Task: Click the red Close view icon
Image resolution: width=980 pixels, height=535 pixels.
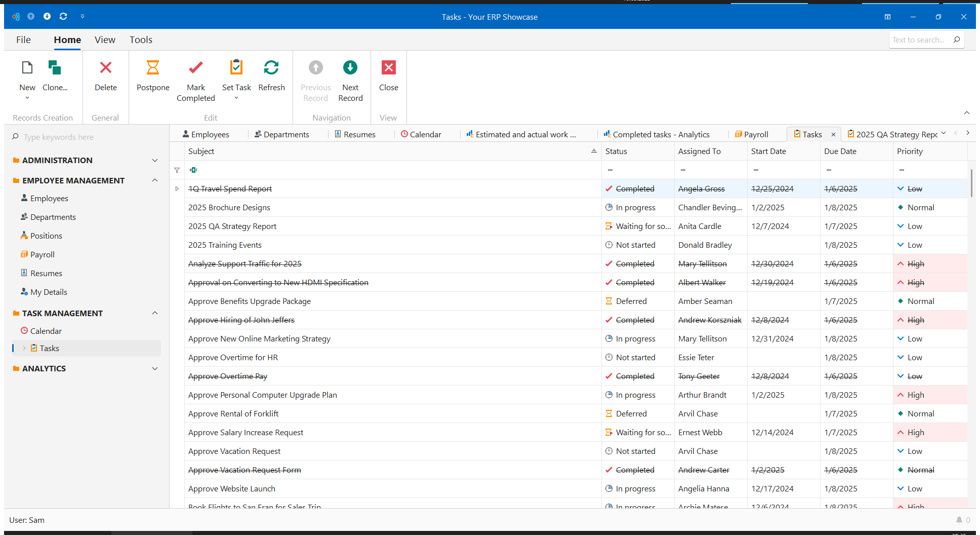Action: pyautogui.click(x=388, y=68)
